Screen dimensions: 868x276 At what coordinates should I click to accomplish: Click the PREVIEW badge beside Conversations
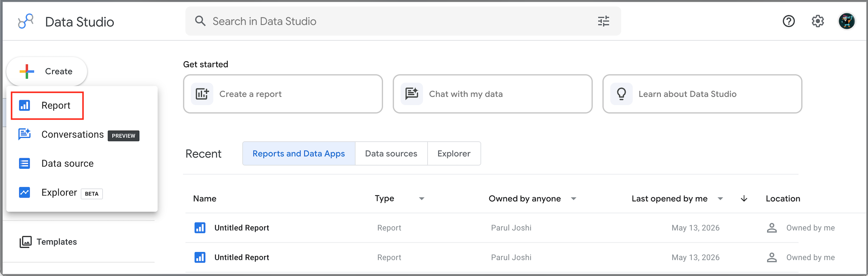click(x=123, y=136)
